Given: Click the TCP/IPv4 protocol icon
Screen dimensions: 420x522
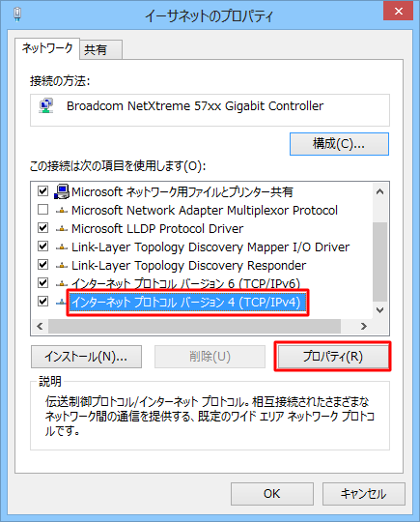Looking at the screenshot, I should click(x=61, y=303).
